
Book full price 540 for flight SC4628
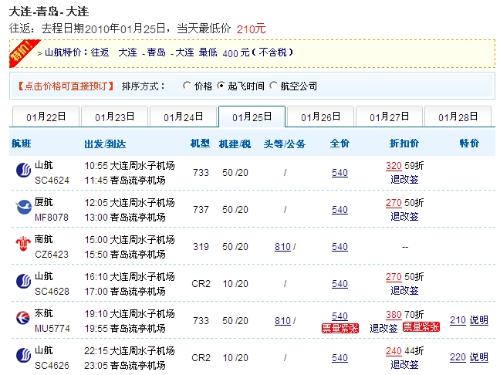tap(340, 284)
